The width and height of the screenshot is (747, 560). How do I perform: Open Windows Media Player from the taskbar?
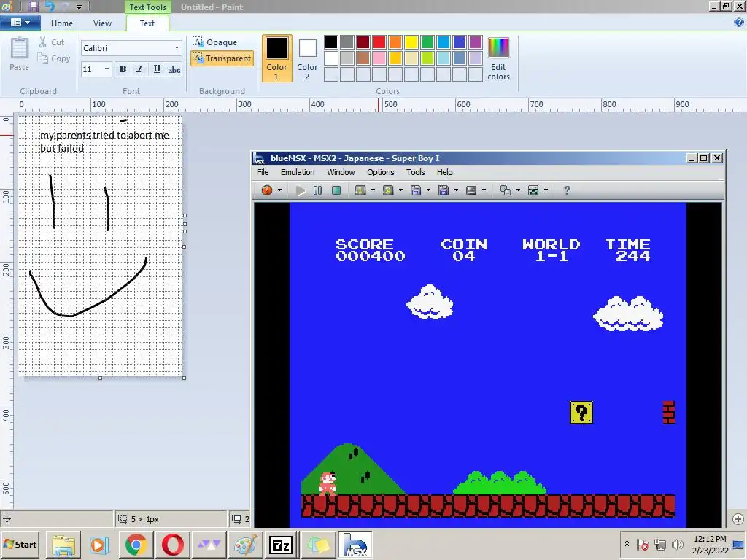coord(99,545)
